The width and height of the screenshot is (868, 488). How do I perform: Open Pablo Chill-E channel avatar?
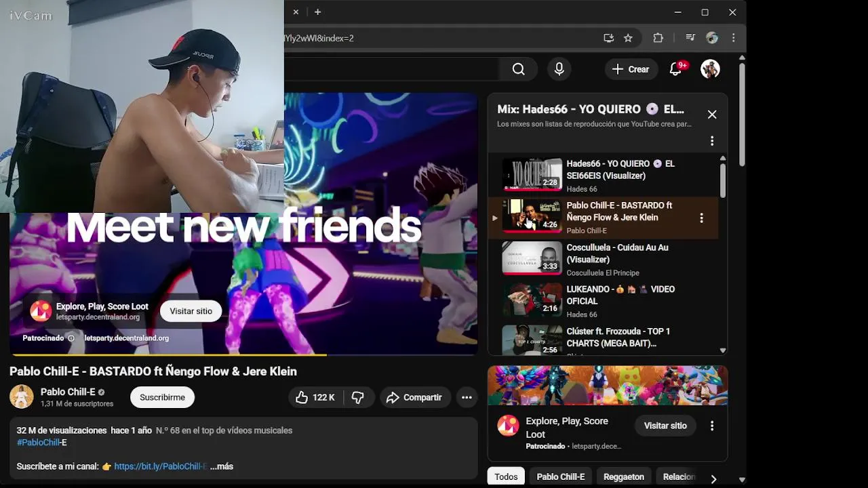coord(22,397)
